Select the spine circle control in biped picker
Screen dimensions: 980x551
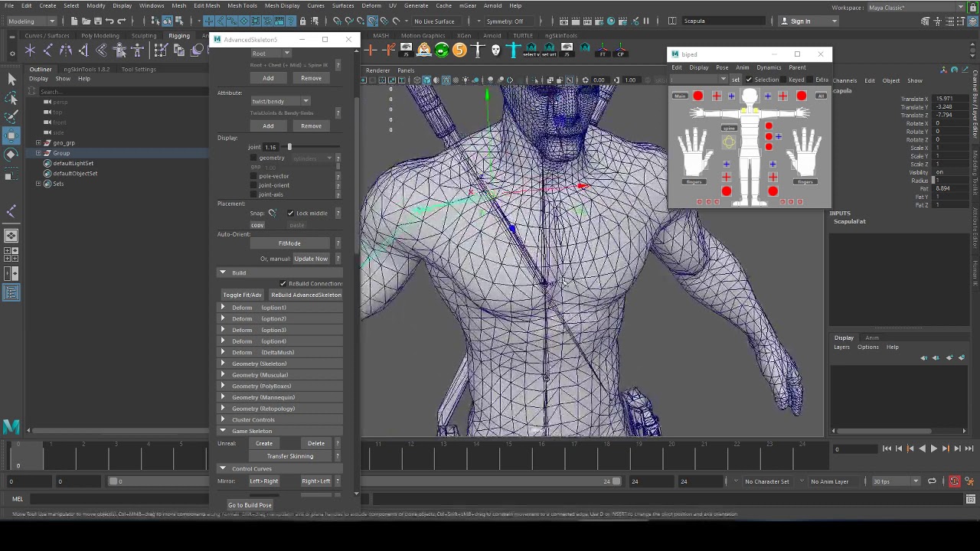coord(729,142)
